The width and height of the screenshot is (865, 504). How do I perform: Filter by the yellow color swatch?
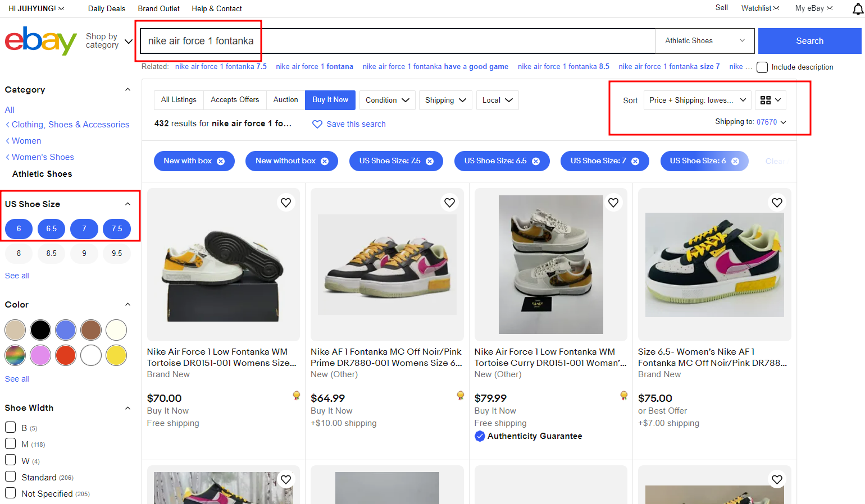[x=116, y=355]
